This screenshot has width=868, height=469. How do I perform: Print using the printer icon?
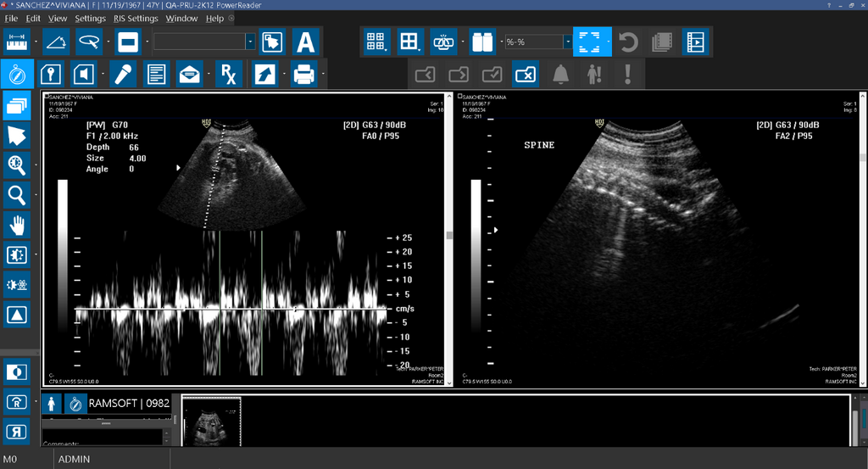[x=303, y=75]
